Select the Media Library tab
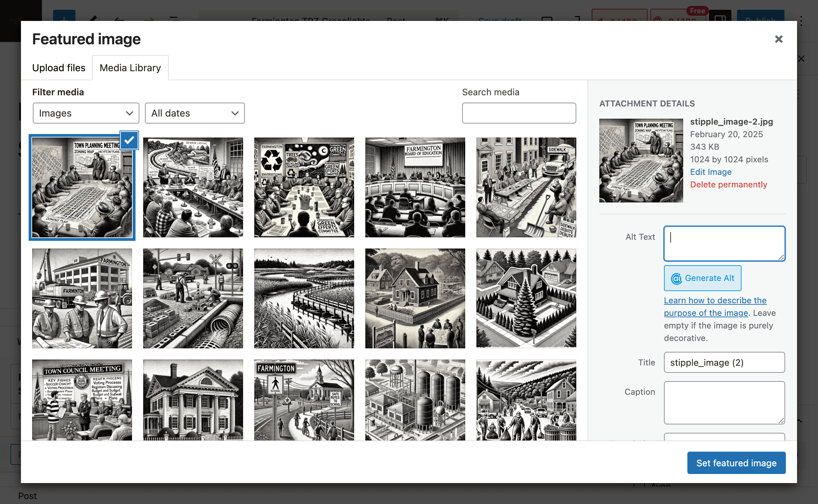This screenshot has width=818, height=504. tap(130, 68)
